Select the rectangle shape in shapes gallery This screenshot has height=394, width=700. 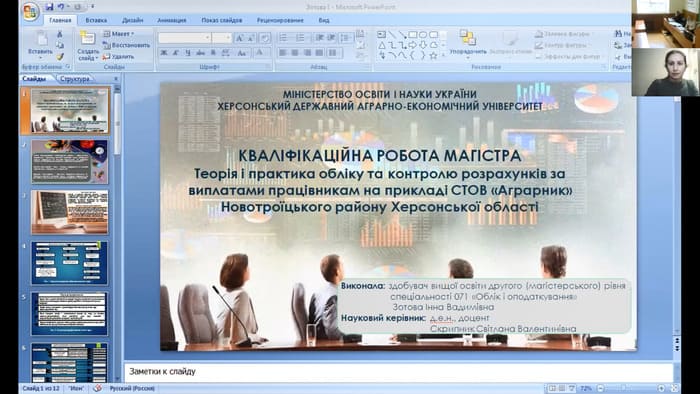pos(413,35)
